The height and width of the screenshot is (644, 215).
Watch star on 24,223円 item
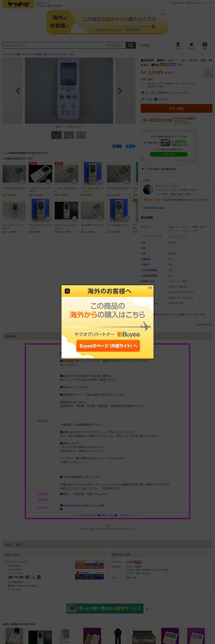click(75, 219)
